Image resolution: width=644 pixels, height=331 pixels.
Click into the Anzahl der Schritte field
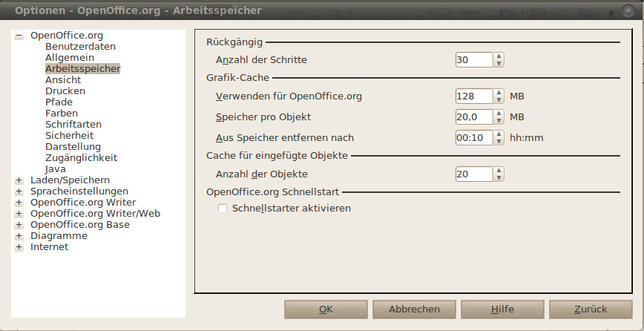tap(474, 60)
